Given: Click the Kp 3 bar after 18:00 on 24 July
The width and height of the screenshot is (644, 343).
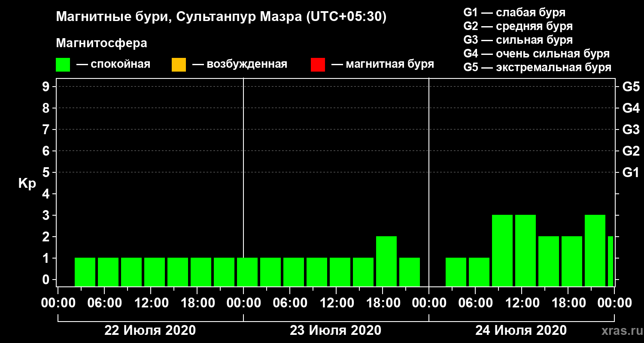Looking at the screenshot, I should tap(595, 250).
